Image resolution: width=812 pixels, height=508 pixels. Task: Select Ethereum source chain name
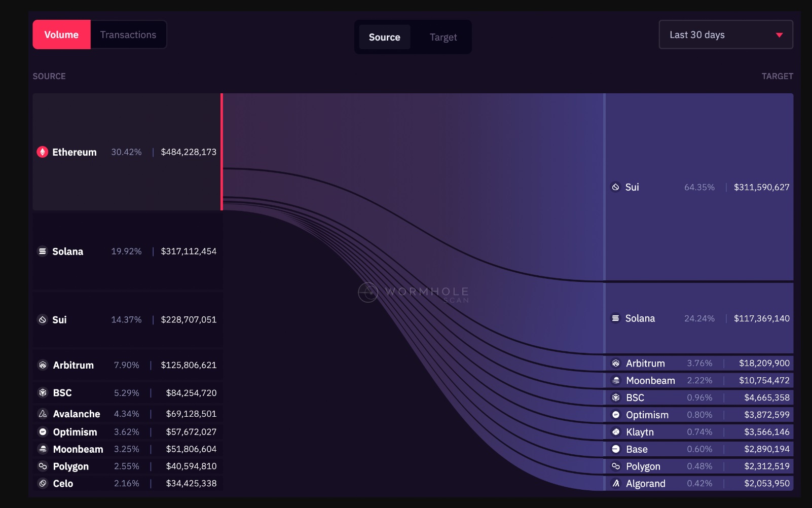75,152
